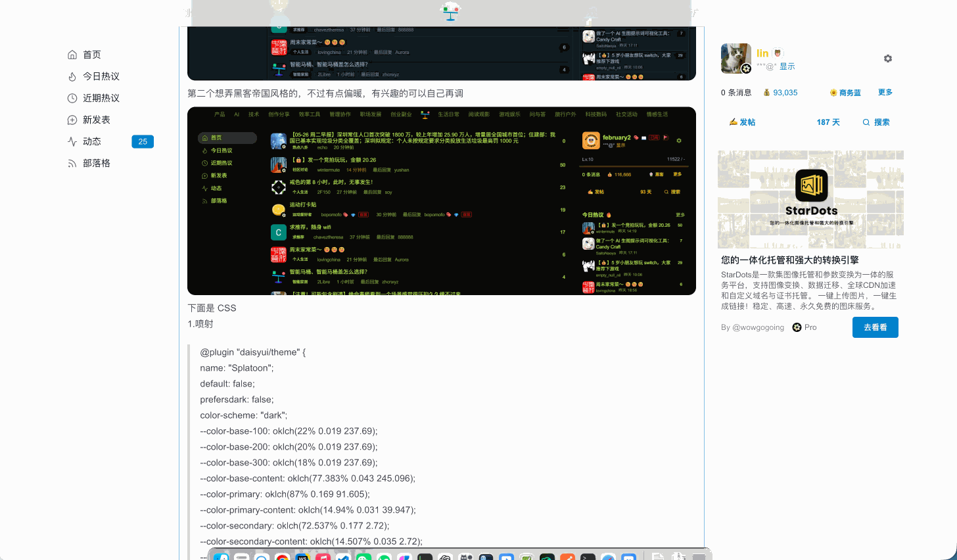The width and height of the screenshot is (957, 560).
Task: Open the settings gear in profile panel
Action: [888, 58]
